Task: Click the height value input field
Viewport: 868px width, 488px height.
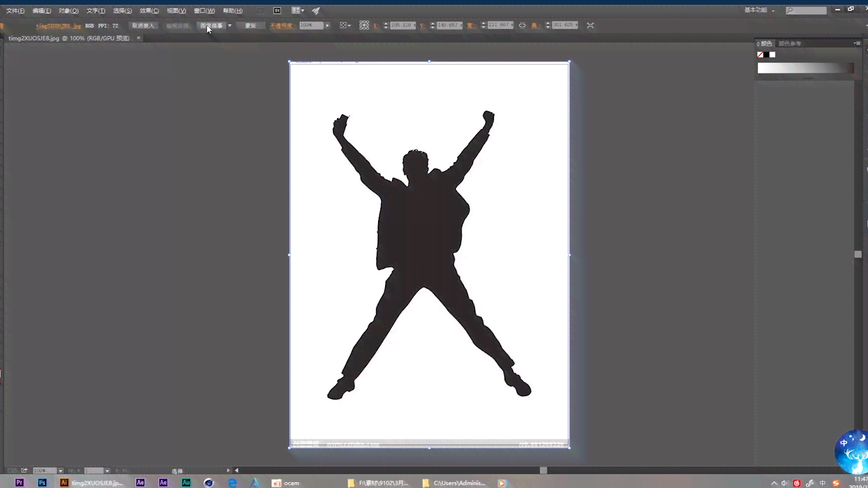Action: click(x=564, y=26)
